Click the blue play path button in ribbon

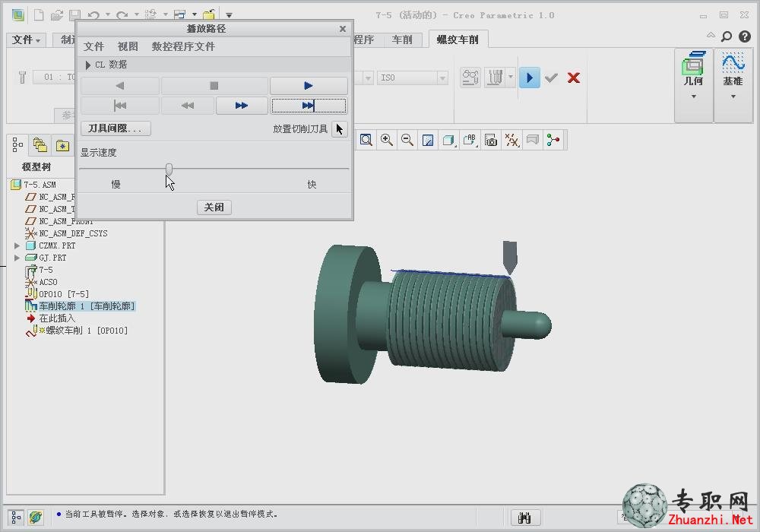[529, 78]
